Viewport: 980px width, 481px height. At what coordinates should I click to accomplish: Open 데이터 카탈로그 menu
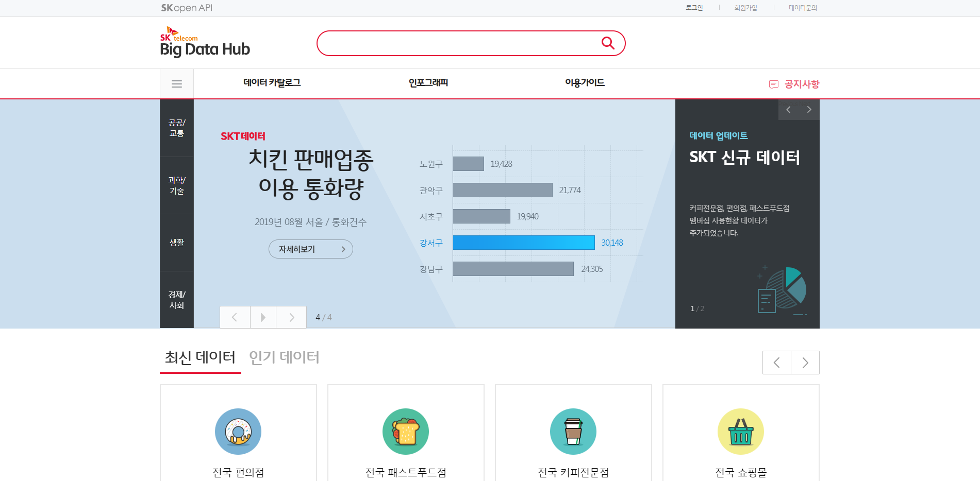tap(272, 82)
